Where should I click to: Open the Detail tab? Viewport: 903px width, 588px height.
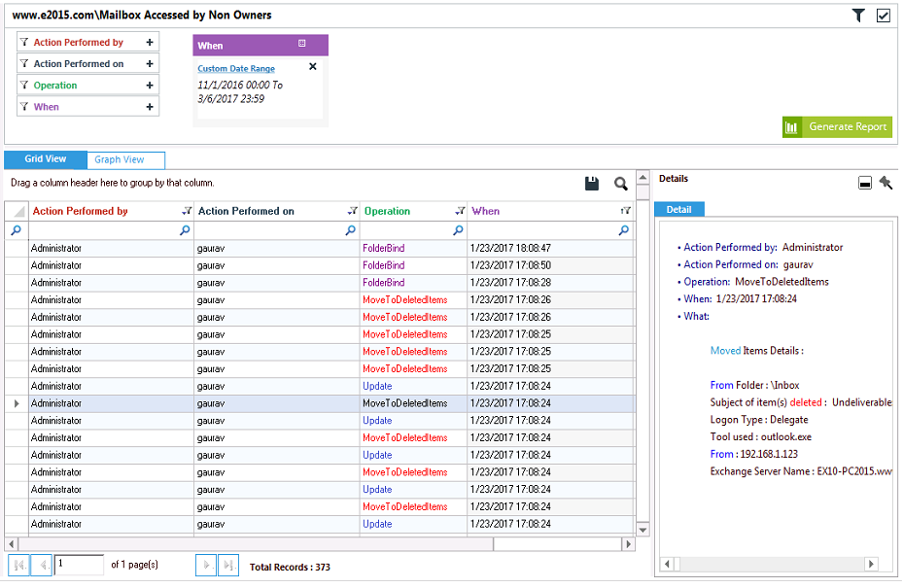[x=679, y=210]
